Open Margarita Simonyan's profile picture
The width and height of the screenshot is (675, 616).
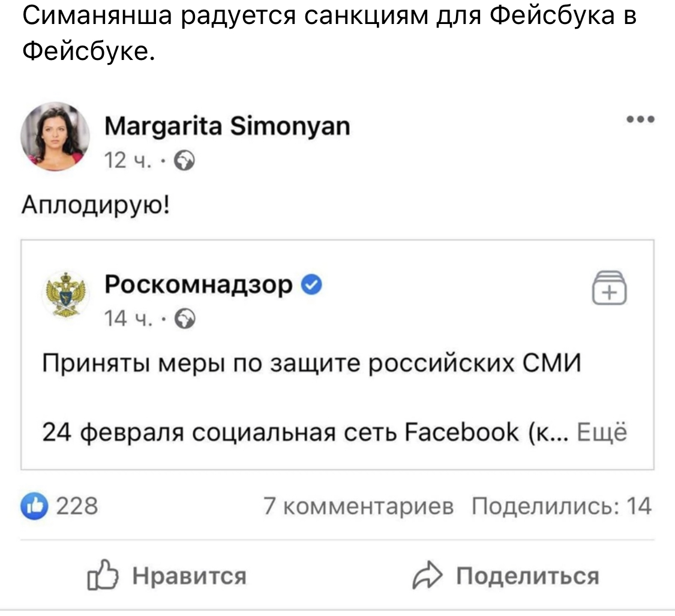coord(55,136)
